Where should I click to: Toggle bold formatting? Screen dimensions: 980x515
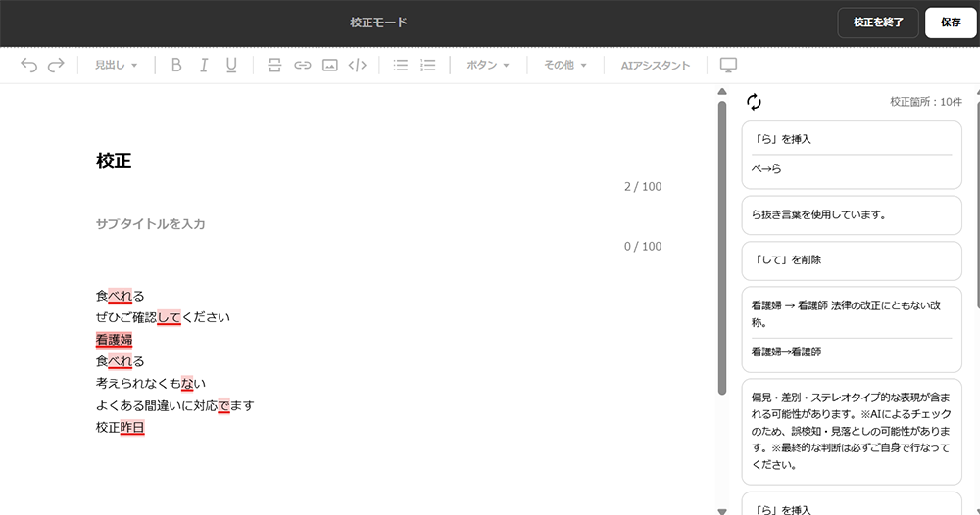pos(176,65)
